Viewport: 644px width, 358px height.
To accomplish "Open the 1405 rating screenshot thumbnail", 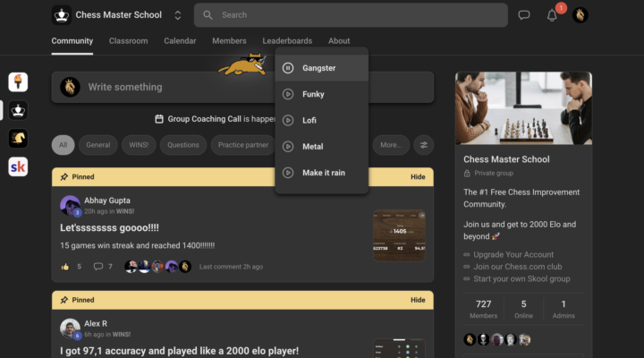I will click(399, 235).
